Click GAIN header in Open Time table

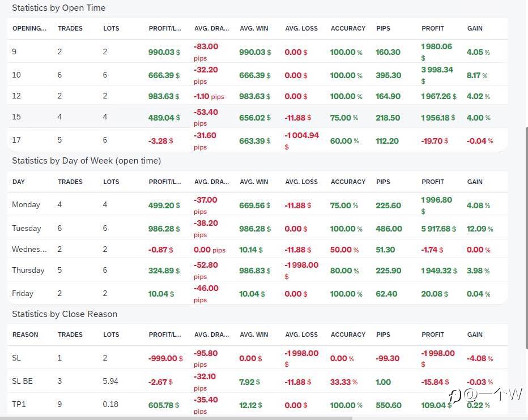pos(475,28)
